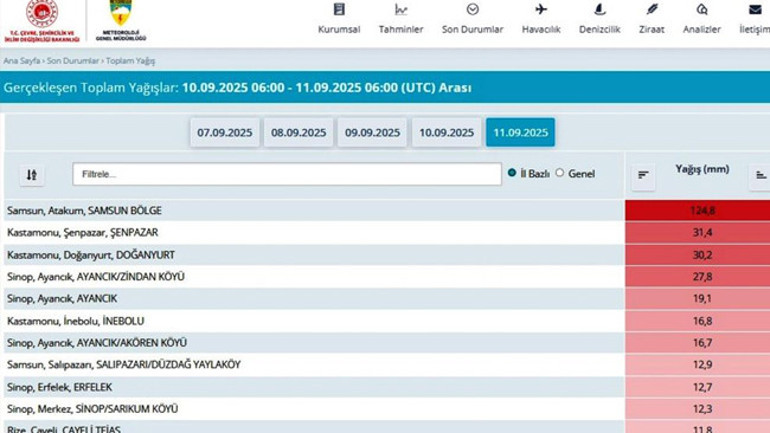Follow the Ana Sayfa breadcrumb link
The height and width of the screenshot is (433, 770).
coord(22,61)
